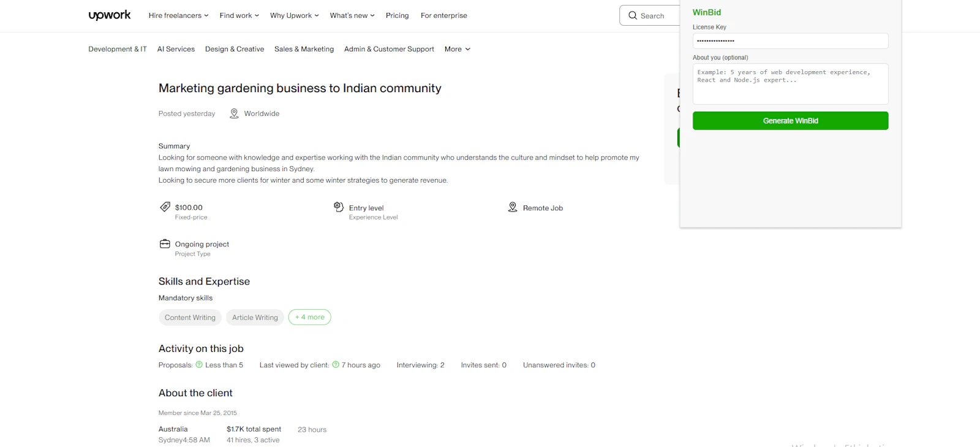Click the $1.7K total spent text

254,429
